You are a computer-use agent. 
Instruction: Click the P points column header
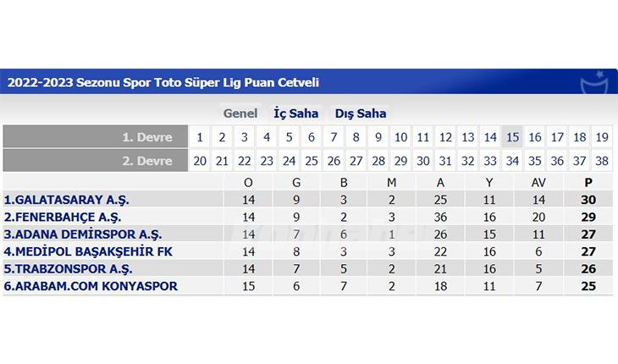click(x=589, y=182)
